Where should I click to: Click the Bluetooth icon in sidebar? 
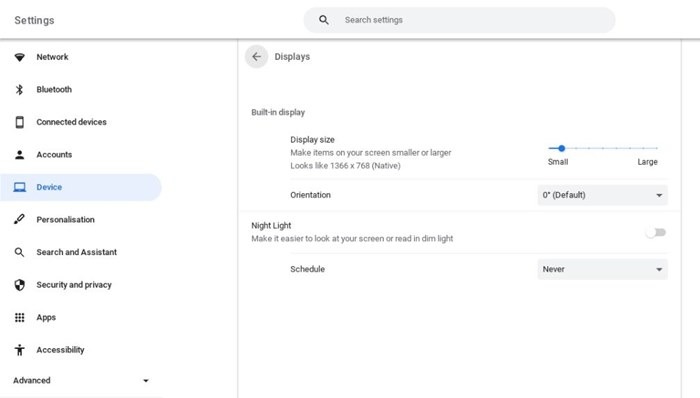19,90
